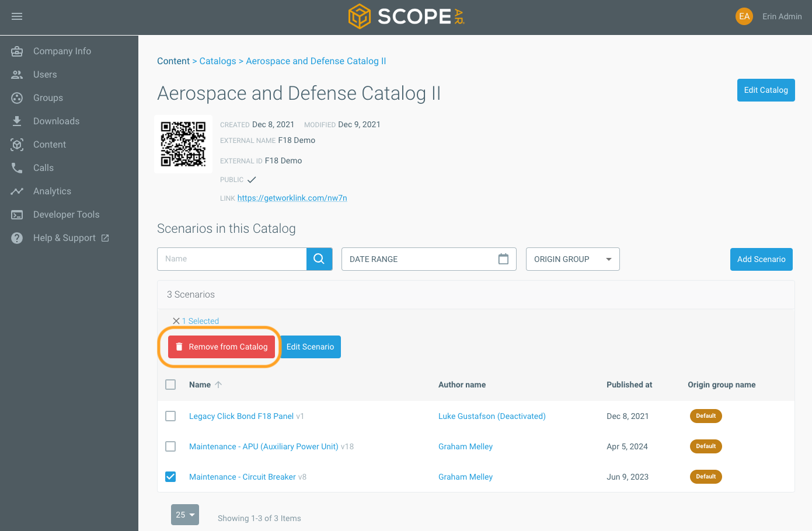
Task: Go to Users in sidebar
Action: pos(45,75)
